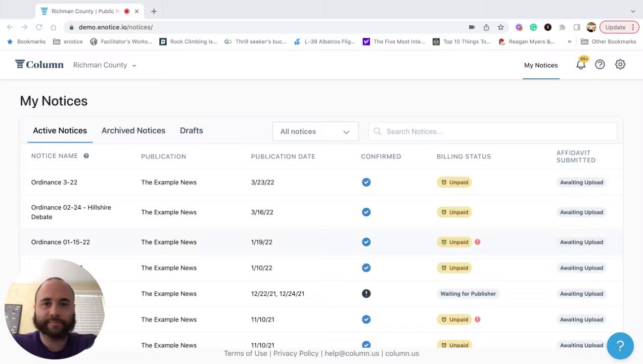Click the confirmed checkmark for Ordinance 3-22
The image size is (643, 364).
366,183
